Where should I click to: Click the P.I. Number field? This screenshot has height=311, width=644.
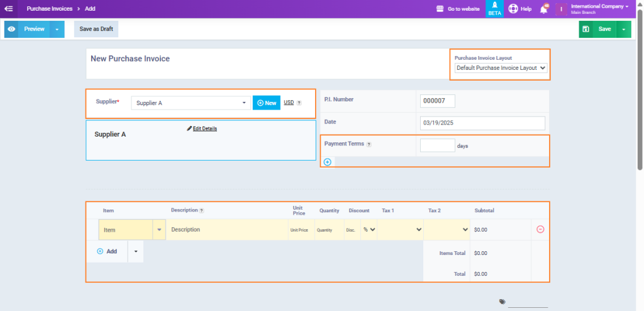click(438, 101)
